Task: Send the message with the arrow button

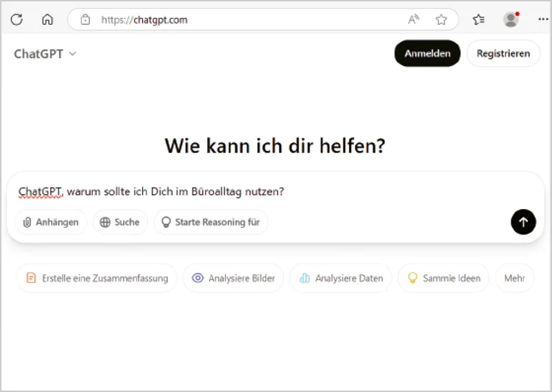Action: tap(523, 222)
